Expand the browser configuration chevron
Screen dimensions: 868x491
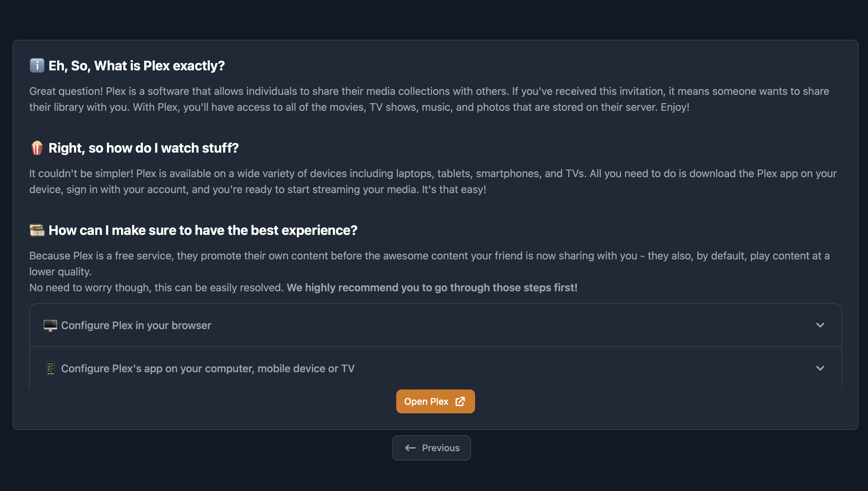[820, 325]
